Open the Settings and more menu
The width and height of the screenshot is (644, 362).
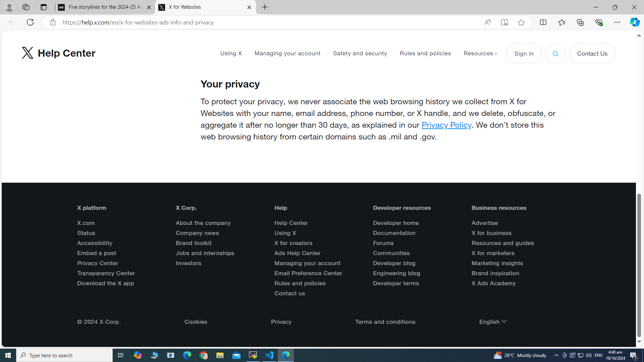pos(618,22)
